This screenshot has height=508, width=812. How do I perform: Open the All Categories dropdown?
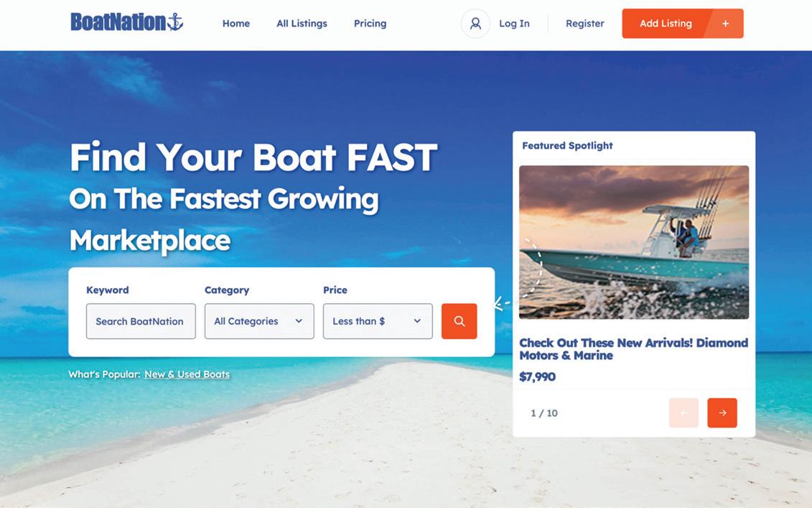click(x=259, y=321)
